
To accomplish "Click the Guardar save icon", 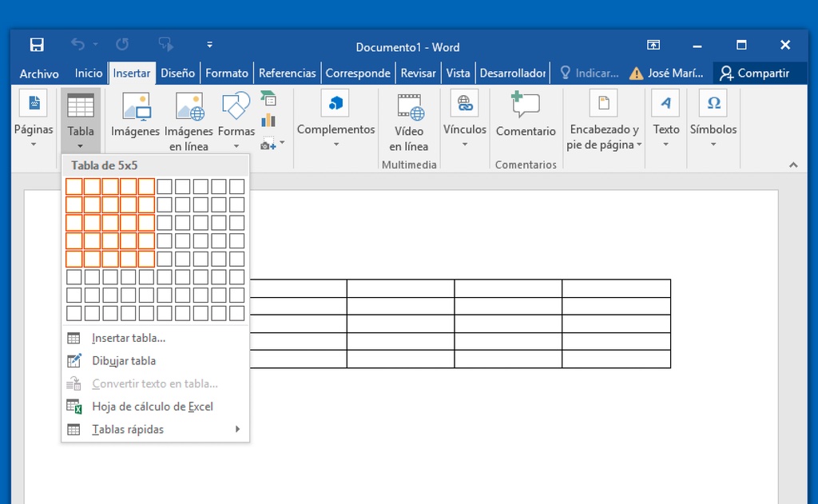I will tap(37, 45).
